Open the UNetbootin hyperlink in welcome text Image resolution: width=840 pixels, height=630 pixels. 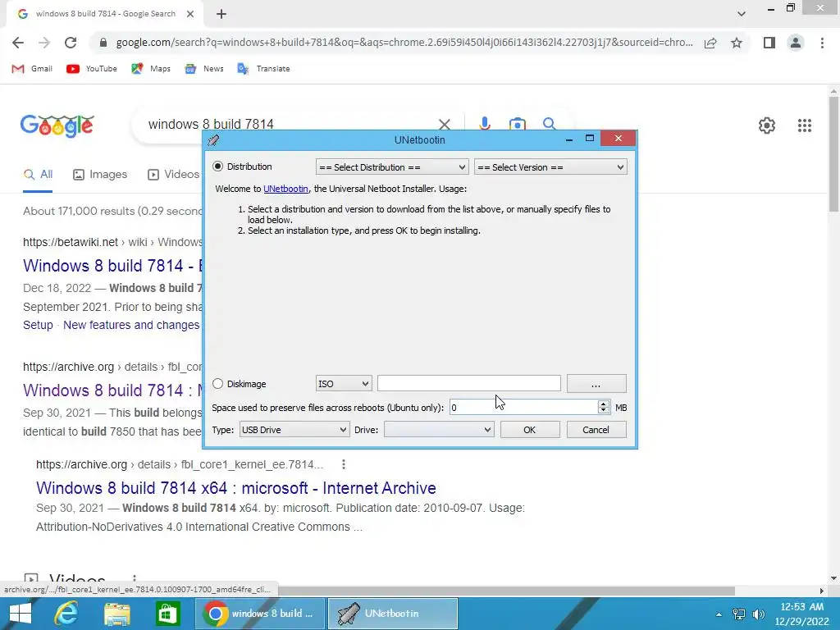click(285, 189)
